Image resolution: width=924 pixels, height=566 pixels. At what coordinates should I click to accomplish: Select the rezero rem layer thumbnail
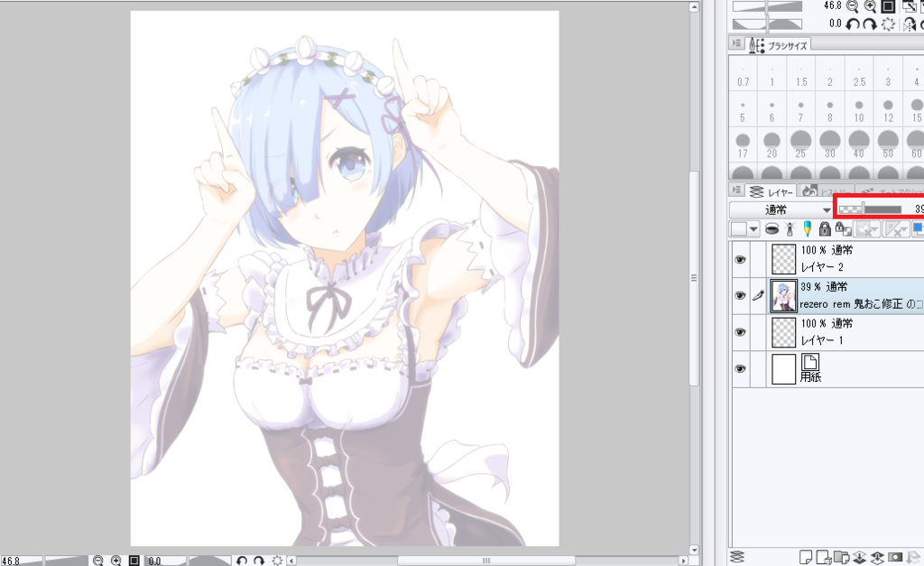point(784,296)
